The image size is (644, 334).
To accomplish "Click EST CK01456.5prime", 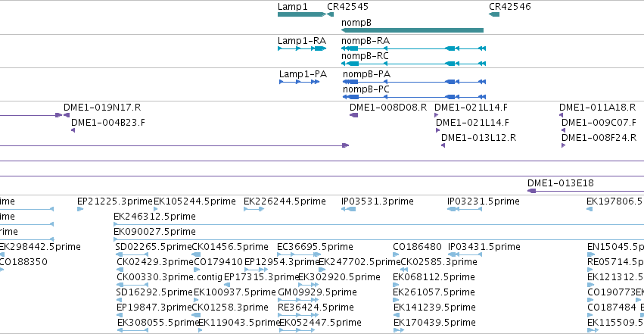I will pos(196,254).
